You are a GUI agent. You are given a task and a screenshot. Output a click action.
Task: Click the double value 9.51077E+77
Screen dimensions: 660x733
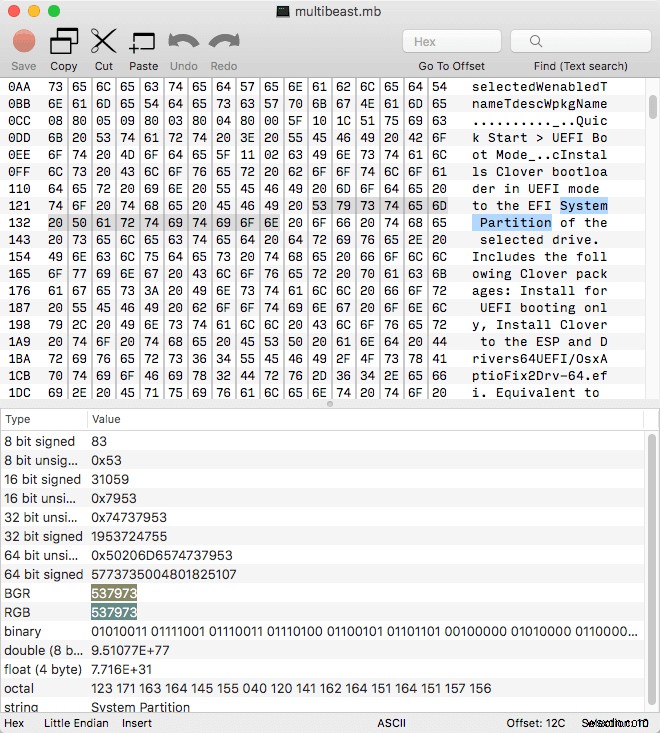(130, 650)
